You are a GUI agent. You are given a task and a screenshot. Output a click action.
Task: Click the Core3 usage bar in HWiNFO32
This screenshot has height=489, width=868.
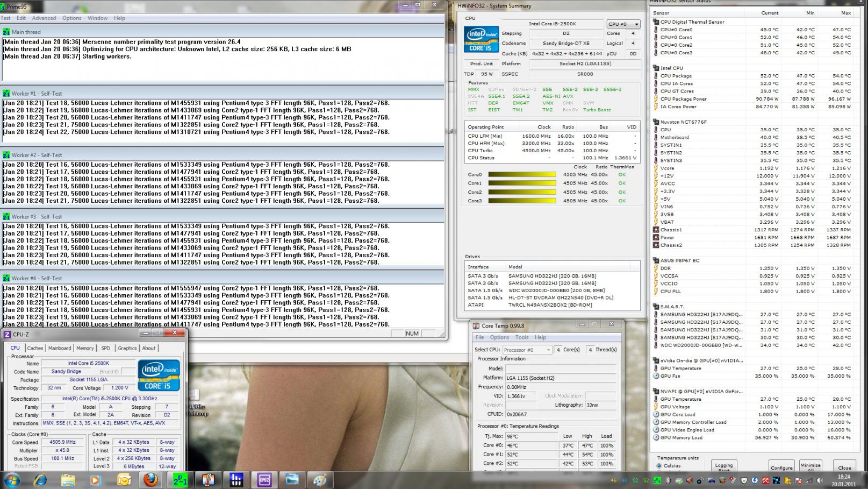[x=522, y=201]
